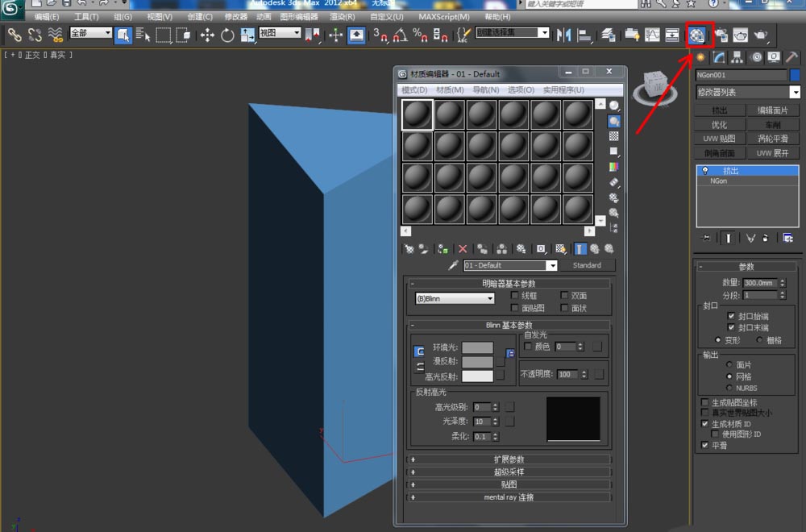
Task: Click the Standard material type button
Action: pyautogui.click(x=587, y=265)
